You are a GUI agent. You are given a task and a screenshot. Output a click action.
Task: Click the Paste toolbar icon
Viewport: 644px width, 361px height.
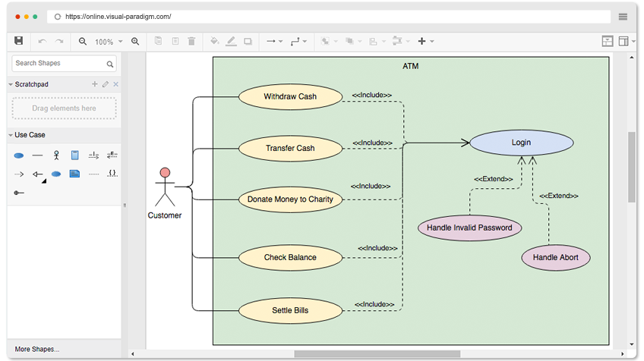pos(175,41)
